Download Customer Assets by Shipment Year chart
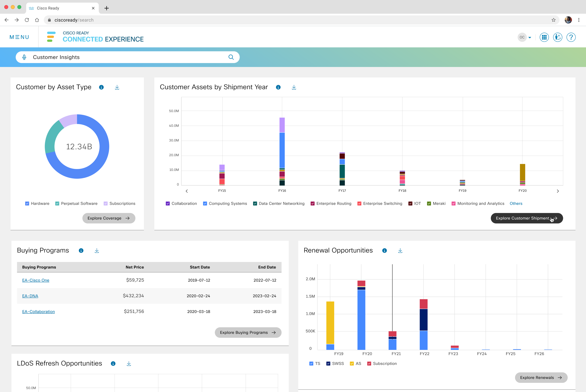Screen dimensions: 586x392 click(294, 87)
